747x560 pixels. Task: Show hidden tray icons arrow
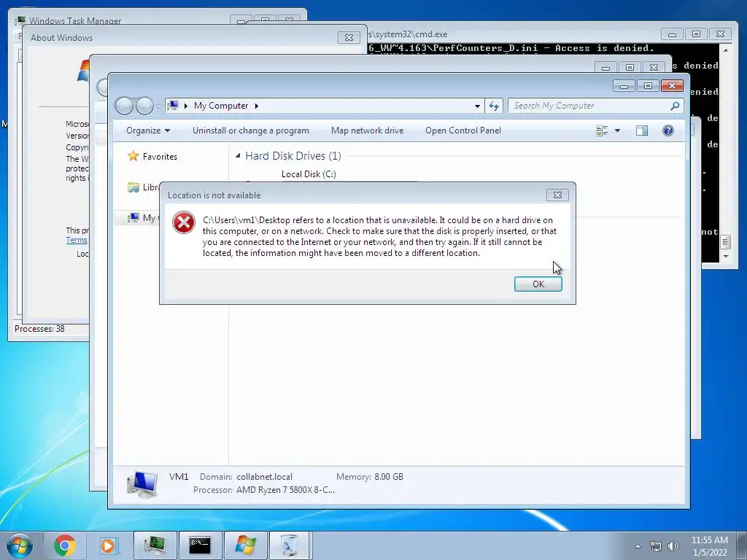click(x=638, y=546)
